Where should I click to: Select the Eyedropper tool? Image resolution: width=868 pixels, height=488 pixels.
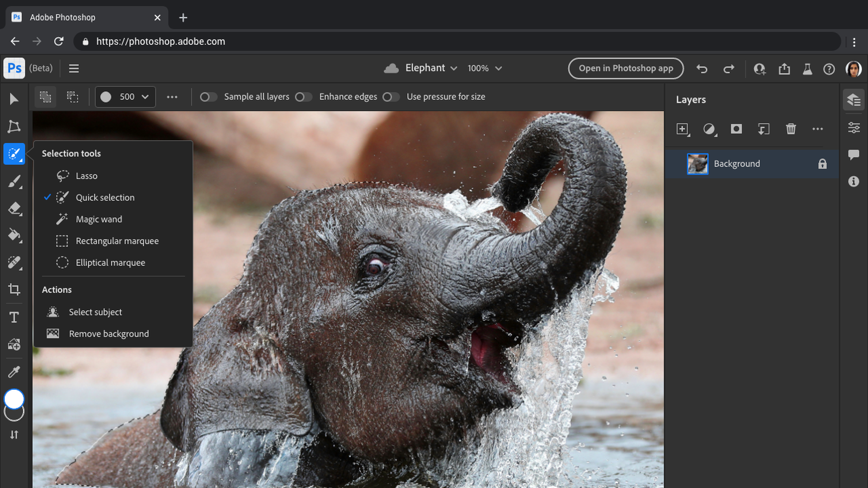14,371
